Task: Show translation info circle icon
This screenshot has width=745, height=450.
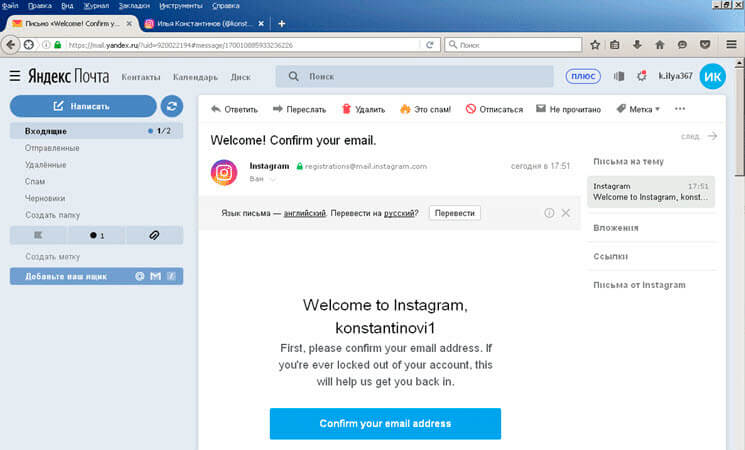Action: [549, 213]
